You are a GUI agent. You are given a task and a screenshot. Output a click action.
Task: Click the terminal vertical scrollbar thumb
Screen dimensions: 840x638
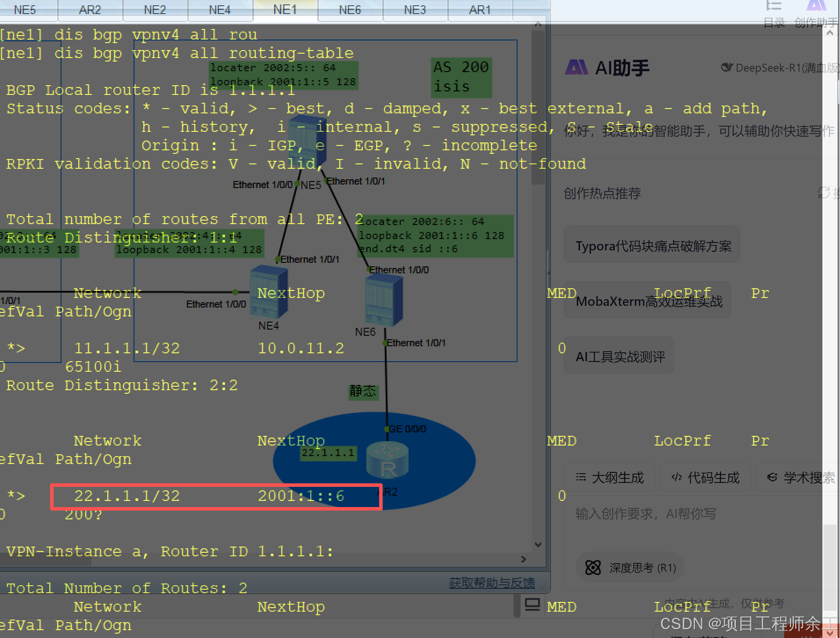click(x=538, y=108)
